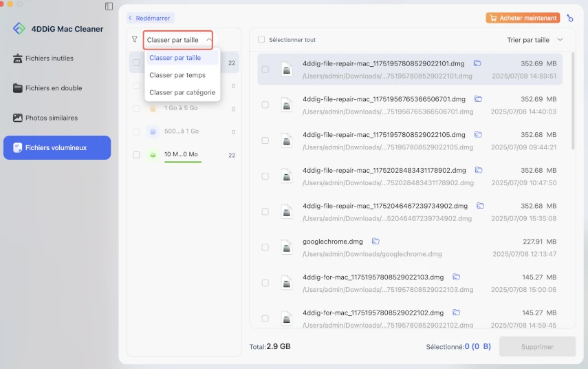Show googlechrome.dmg in its folder
The width and height of the screenshot is (588, 369).
click(375, 242)
